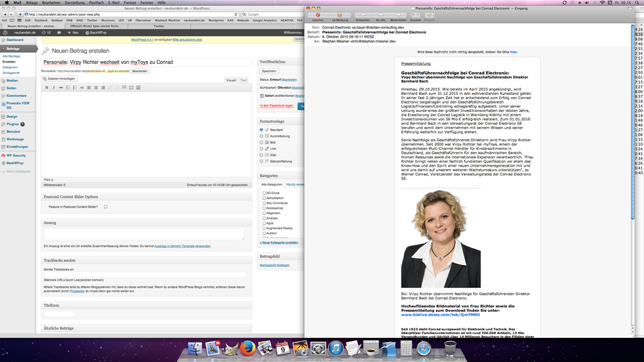Insert blockquote in editor toolbar
This screenshot has height=362, width=644.
tap(81, 87)
